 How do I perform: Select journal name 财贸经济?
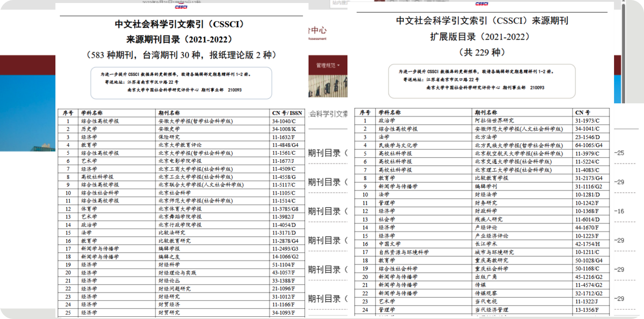(x=169, y=305)
